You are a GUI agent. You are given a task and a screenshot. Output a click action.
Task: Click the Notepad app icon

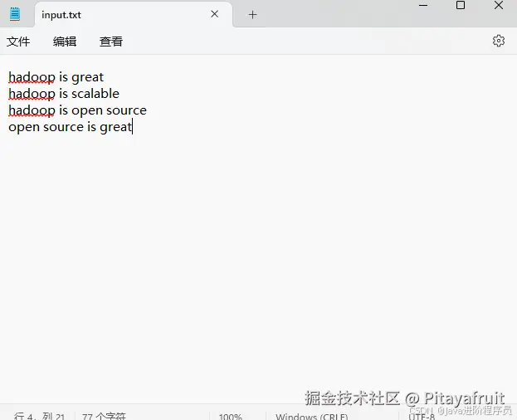point(15,14)
